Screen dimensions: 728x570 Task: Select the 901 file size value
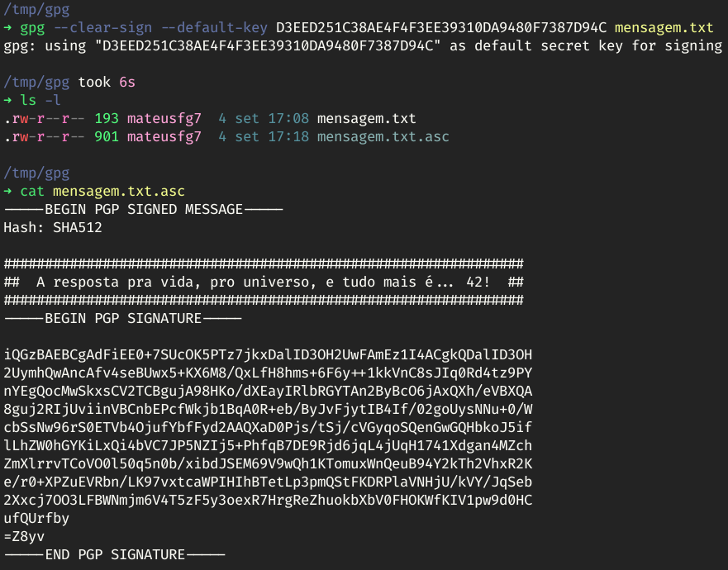click(x=107, y=136)
